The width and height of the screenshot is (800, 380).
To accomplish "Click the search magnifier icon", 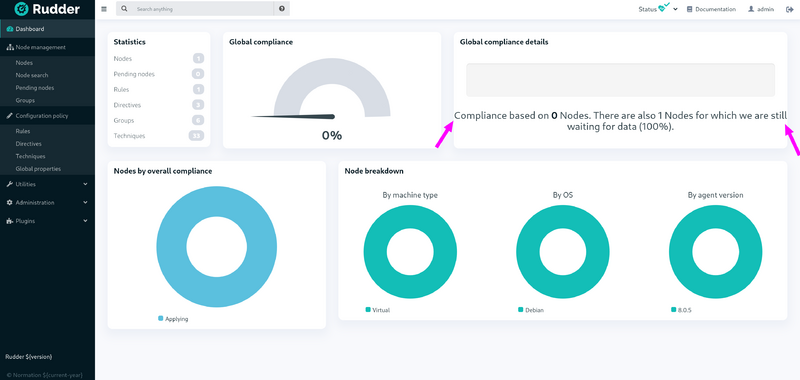I will [x=124, y=9].
